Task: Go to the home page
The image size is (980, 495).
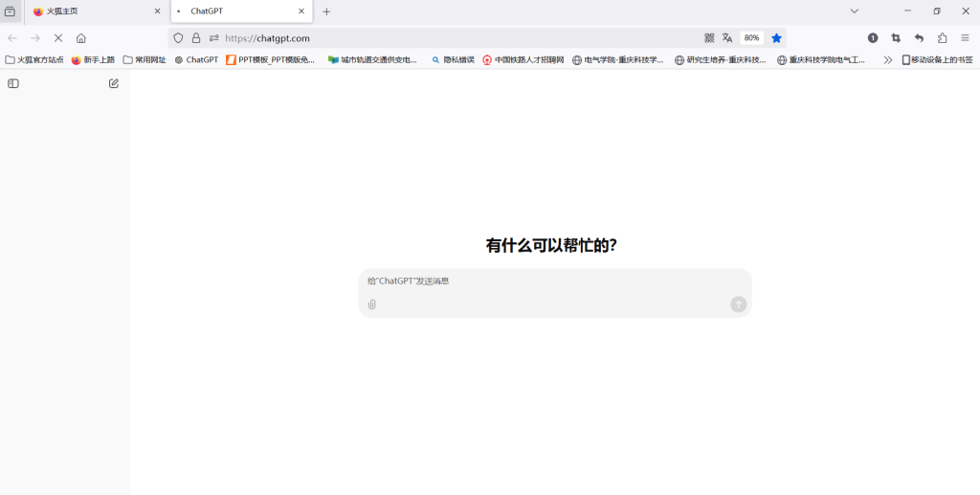Action: (81, 38)
